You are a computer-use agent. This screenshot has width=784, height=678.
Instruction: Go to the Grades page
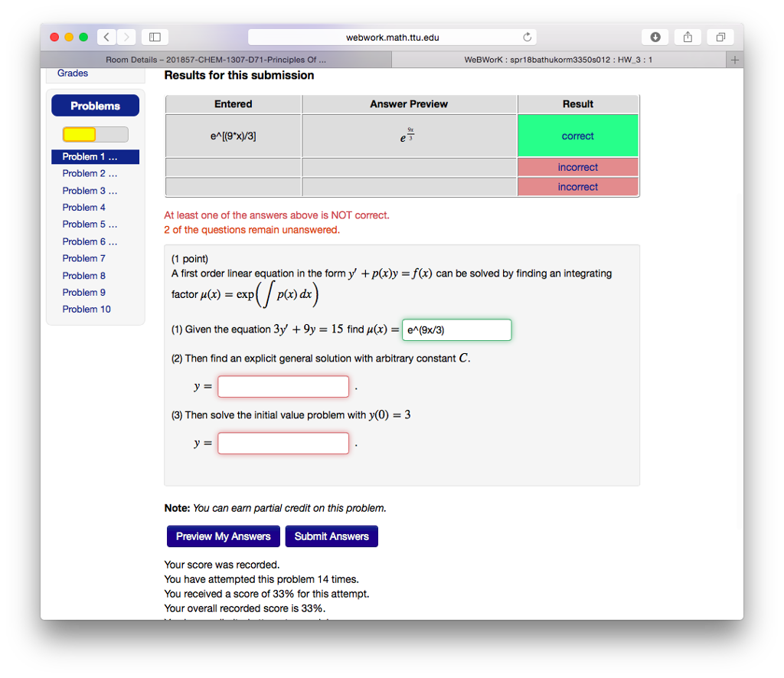[x=72, y=73]
